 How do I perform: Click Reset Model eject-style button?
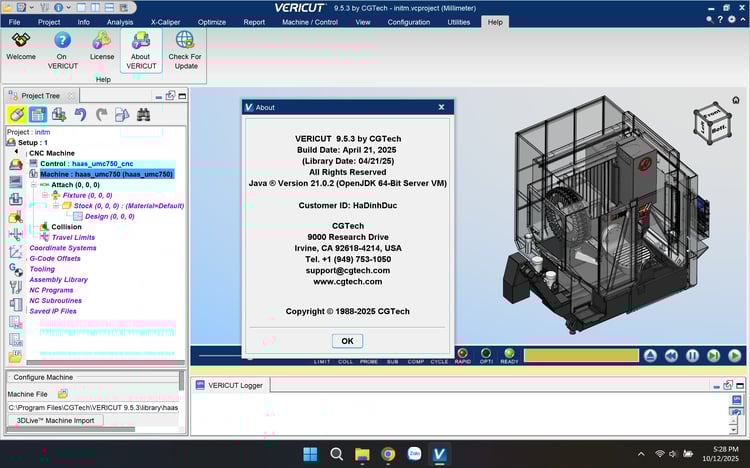tap(650, 356)
